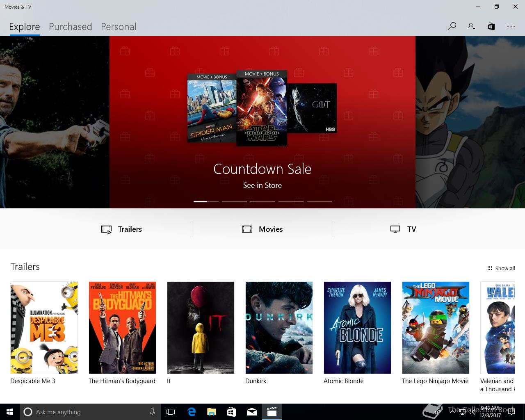This screenshot has height=420, width=525.
Task: Open The Lego Ninjago Movie poster
Action: [436, 327]
